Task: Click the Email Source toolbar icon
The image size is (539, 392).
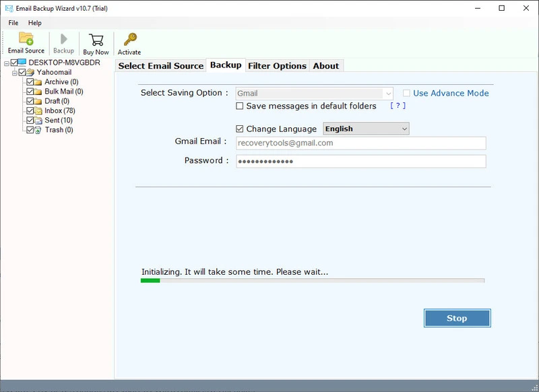Action: coord(26,39)
